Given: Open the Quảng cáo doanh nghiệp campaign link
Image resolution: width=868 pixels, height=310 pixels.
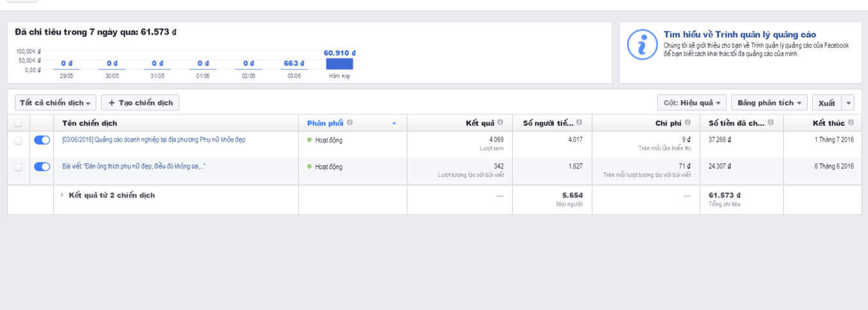Looking at the screenshot, I should (x=154, y=140).
